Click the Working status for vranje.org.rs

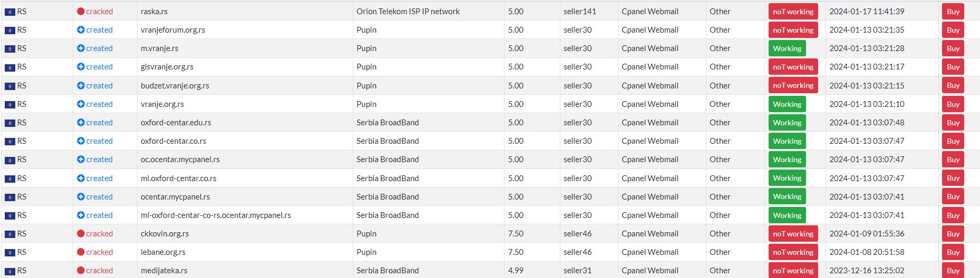coord(787,104)
